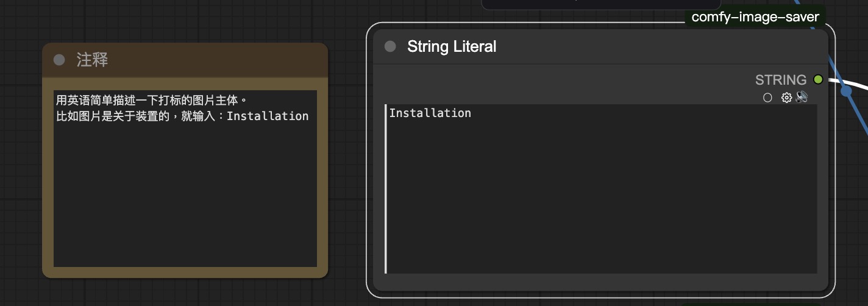Select the String Literal node title
The width and height of the screenshot is (868, 306).
[x=452, y=46]
